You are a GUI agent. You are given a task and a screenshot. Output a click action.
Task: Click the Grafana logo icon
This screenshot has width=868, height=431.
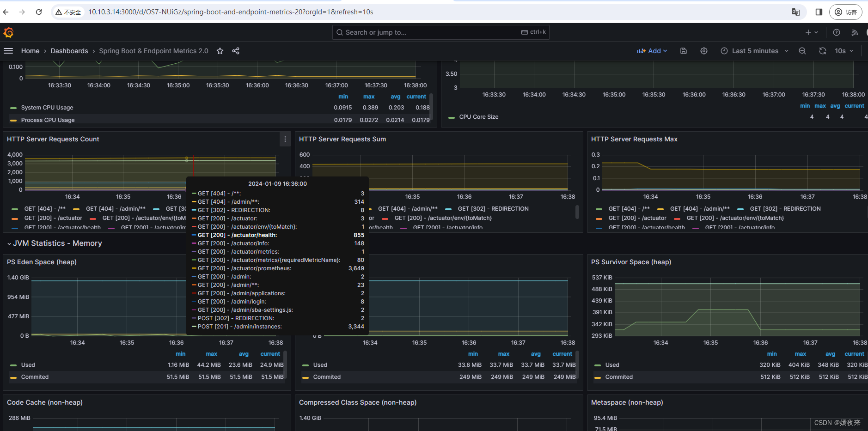(8, 32)
